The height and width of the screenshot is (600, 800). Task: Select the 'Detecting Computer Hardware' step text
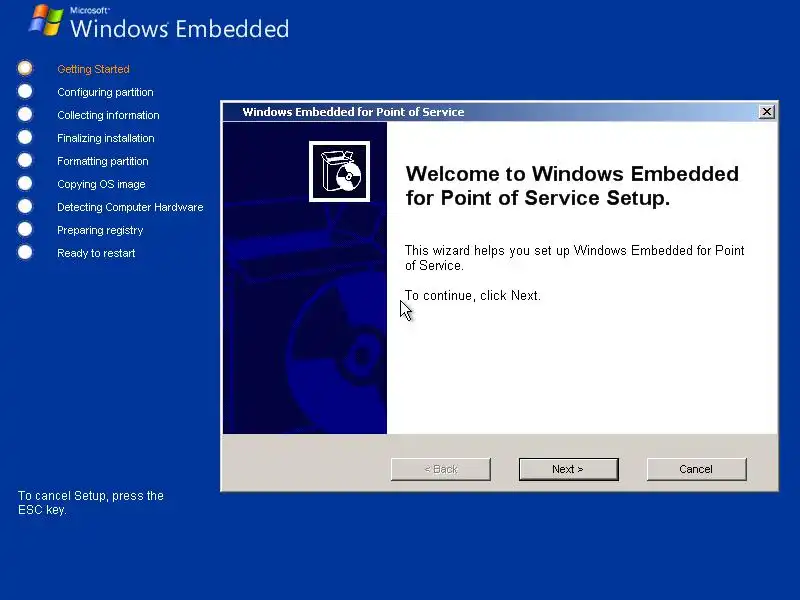click(x=130, y=207)
